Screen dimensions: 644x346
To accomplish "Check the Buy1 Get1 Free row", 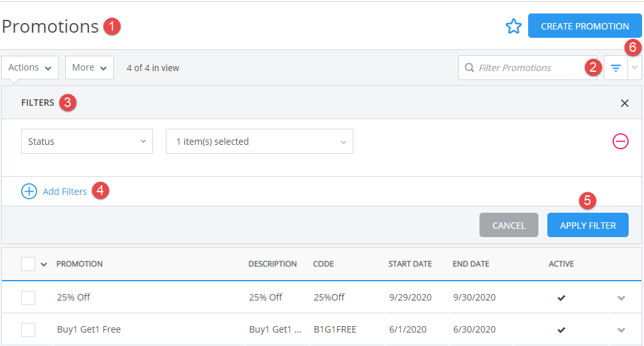I will click(28, 329).
